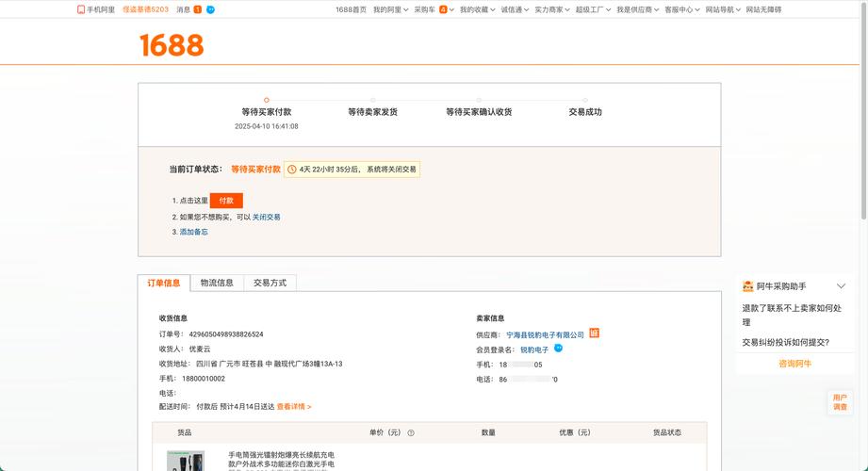Click the orange badge icon beside 宁海县锐豹电子有限公司

click(594, 333)
